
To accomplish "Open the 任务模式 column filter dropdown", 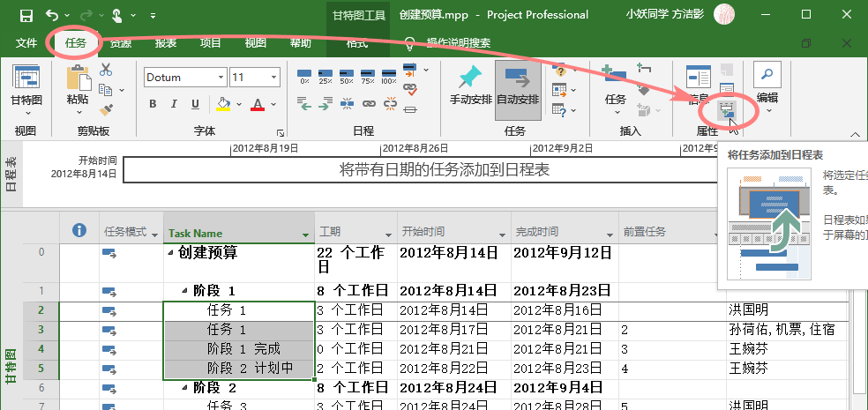I will pos(154,234).
